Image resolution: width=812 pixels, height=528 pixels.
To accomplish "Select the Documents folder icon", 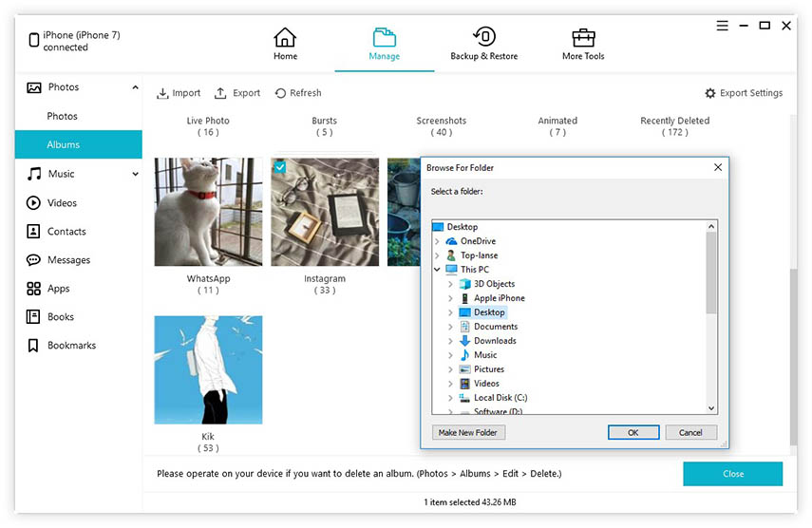I will (x=465, y=327).
